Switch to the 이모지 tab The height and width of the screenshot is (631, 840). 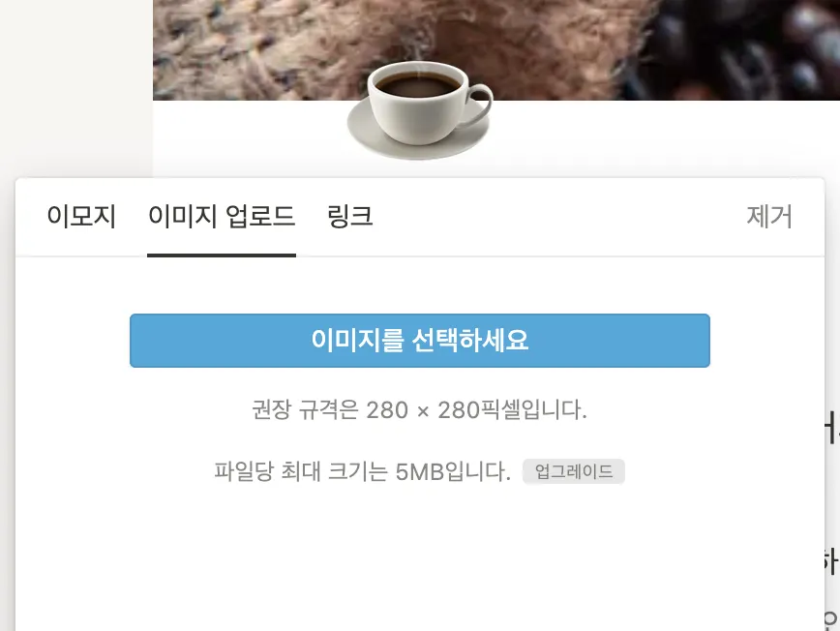81,217
